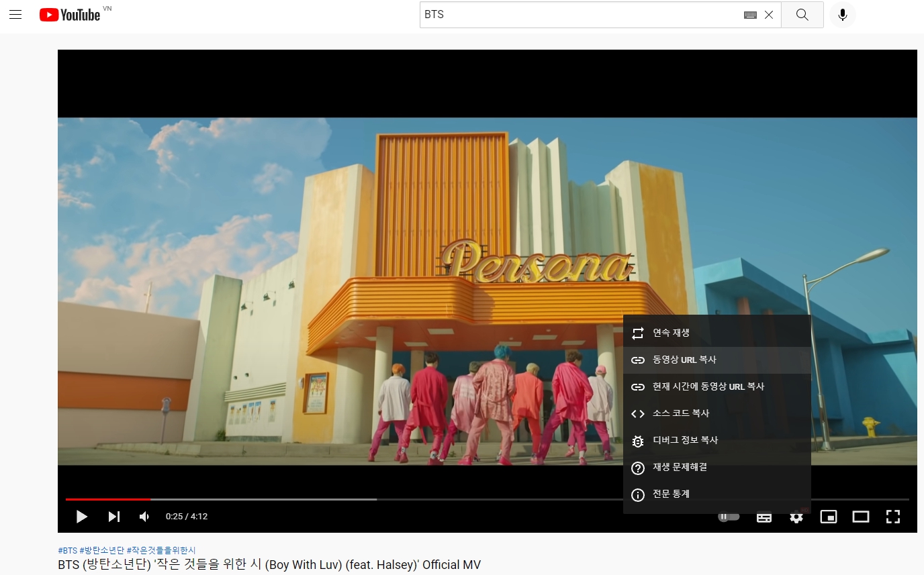Open the hamburger guide menu
Viewport: 924px width, 575px height.
point(15,15)
